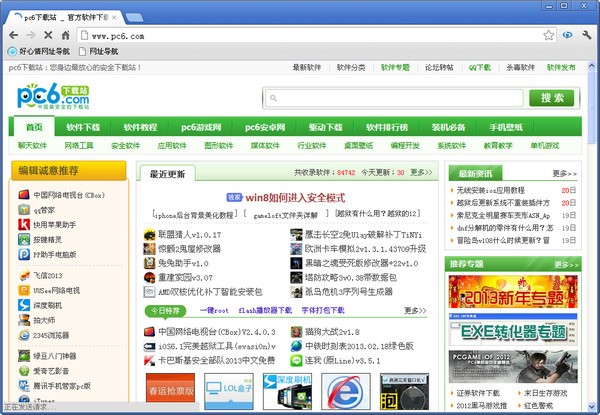Image resolution: width=600 pixels, height=415 pixels.
Task: Open the 安全软件 category link
Action: (126, 145)
